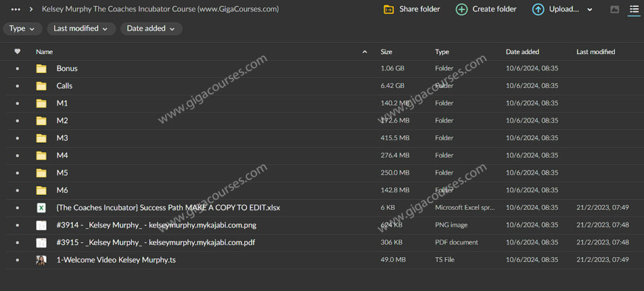Click the Kelsey Murphy breadcrumb folder title

(x=160, y=9)
